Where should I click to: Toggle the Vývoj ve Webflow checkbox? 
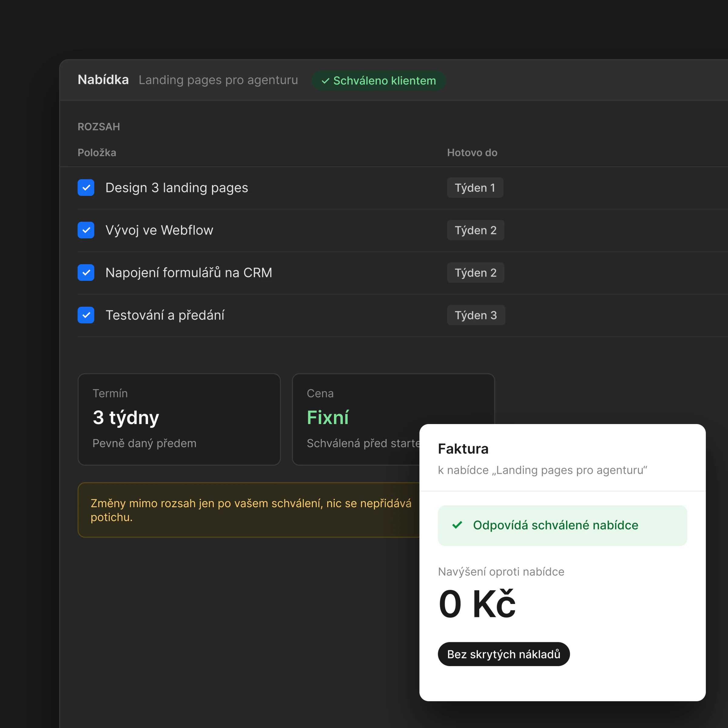pos(86,230)
